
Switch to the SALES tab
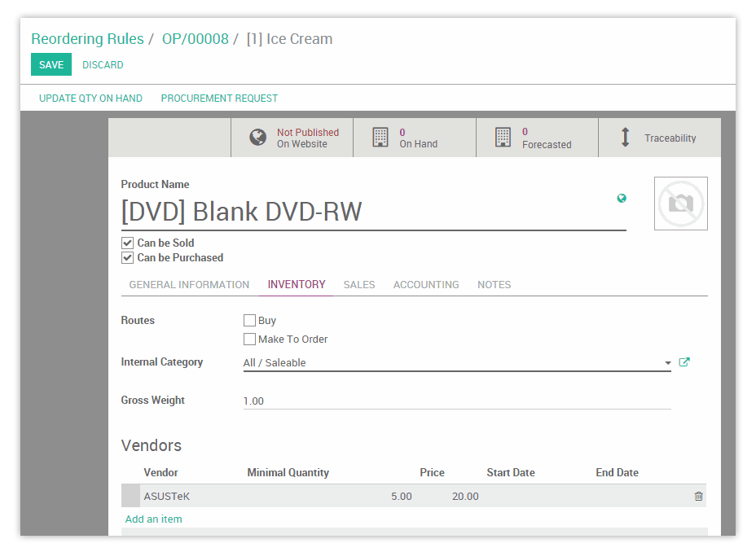point(358,284)
